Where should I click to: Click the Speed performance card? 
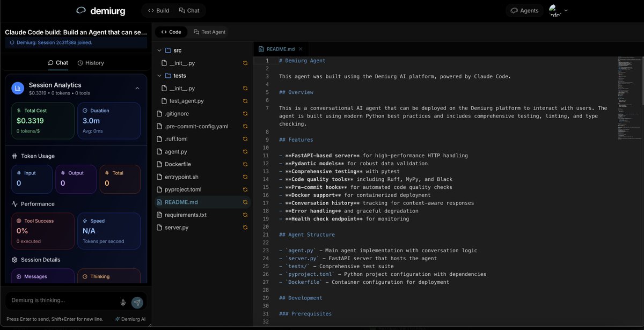109,231
